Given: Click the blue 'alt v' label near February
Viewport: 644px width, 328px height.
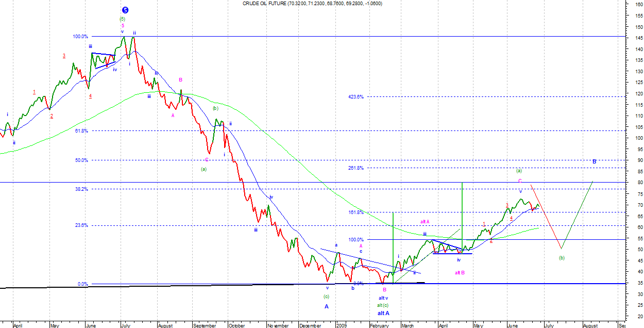Looking at the screenshot, I should (x=383, y=298).
